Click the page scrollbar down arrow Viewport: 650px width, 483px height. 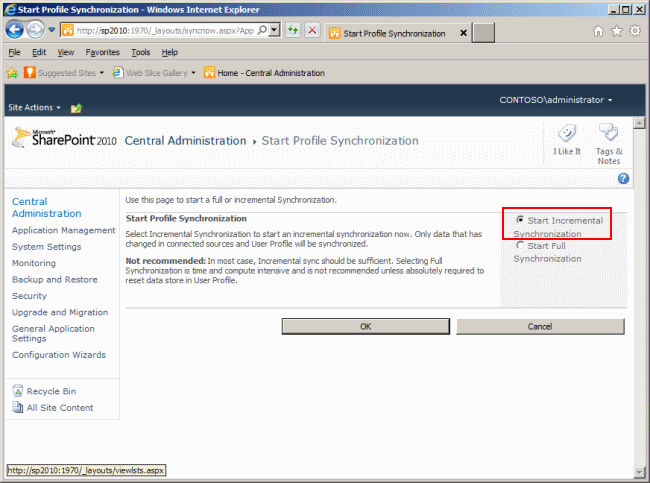[640, 472]
